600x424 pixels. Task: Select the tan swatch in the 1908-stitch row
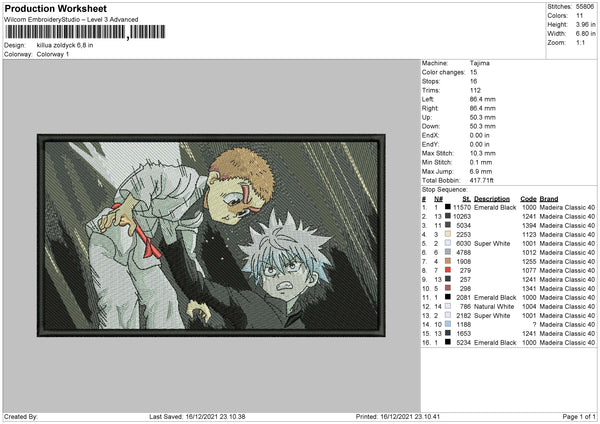(x=448, y=261)
